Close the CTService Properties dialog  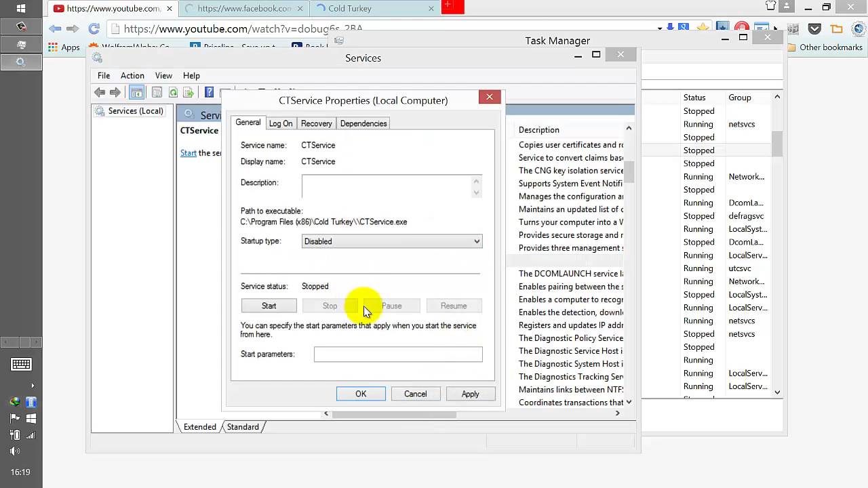(490, 97)
